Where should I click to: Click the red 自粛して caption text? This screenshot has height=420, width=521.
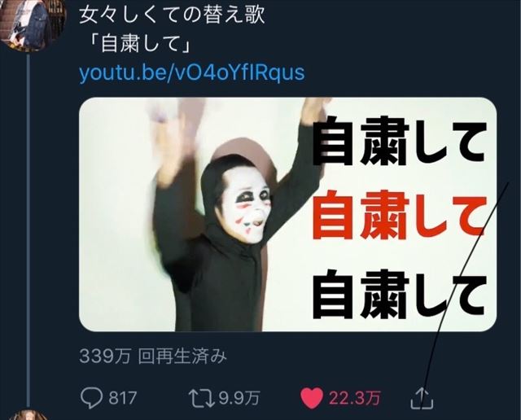[x=400, y=216]
